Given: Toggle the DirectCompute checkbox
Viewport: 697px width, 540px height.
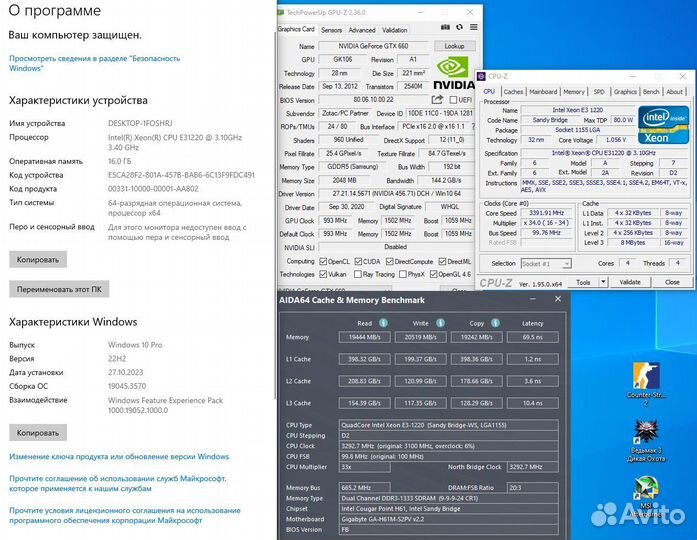Looking at the screenshot, I should point(390,261).
